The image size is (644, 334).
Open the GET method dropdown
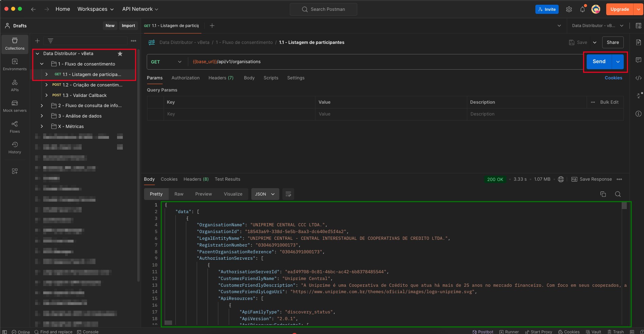tap(166, 62)
